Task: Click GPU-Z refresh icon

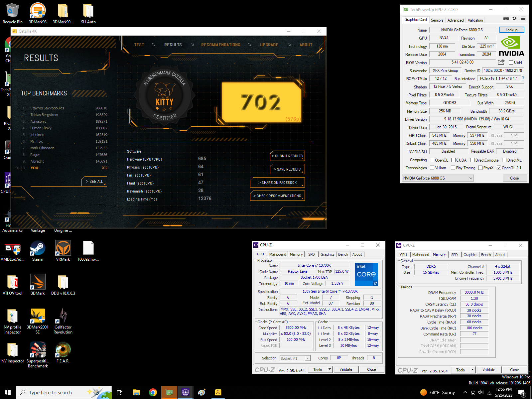Action: [514, 19]
